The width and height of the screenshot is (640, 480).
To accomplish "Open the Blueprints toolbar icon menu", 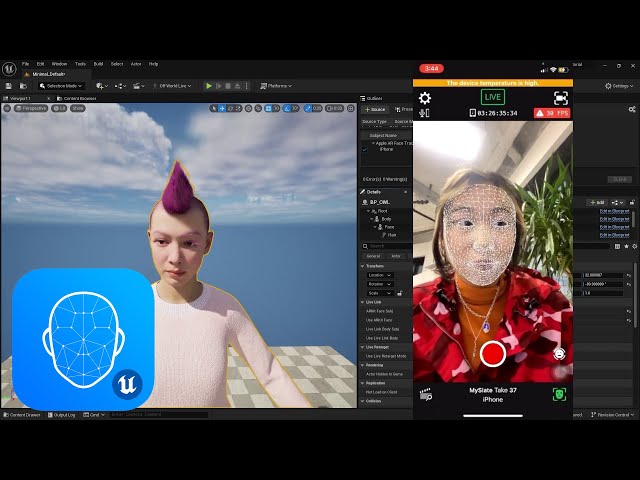I will point(120,86).
